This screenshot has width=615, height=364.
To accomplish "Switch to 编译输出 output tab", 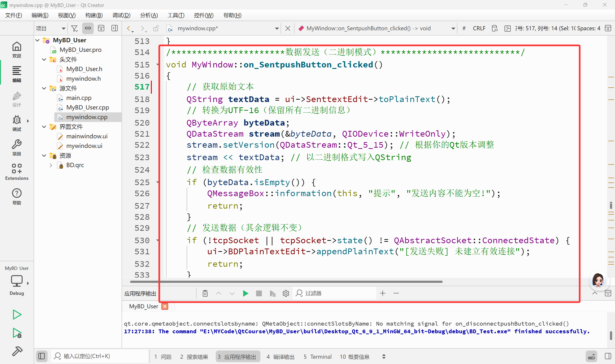I will [280, 357].
